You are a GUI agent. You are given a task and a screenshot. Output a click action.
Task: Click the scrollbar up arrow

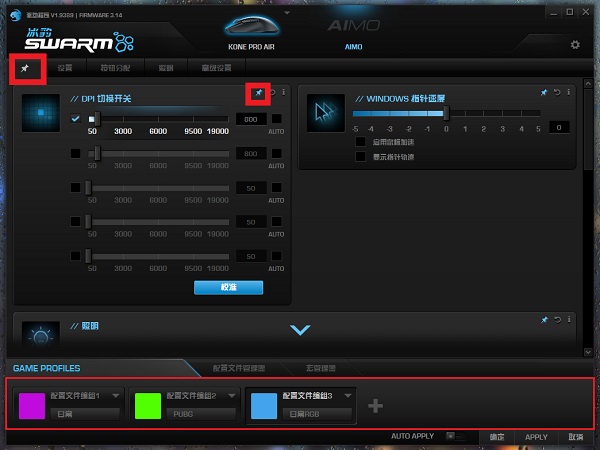pos(588,83)
